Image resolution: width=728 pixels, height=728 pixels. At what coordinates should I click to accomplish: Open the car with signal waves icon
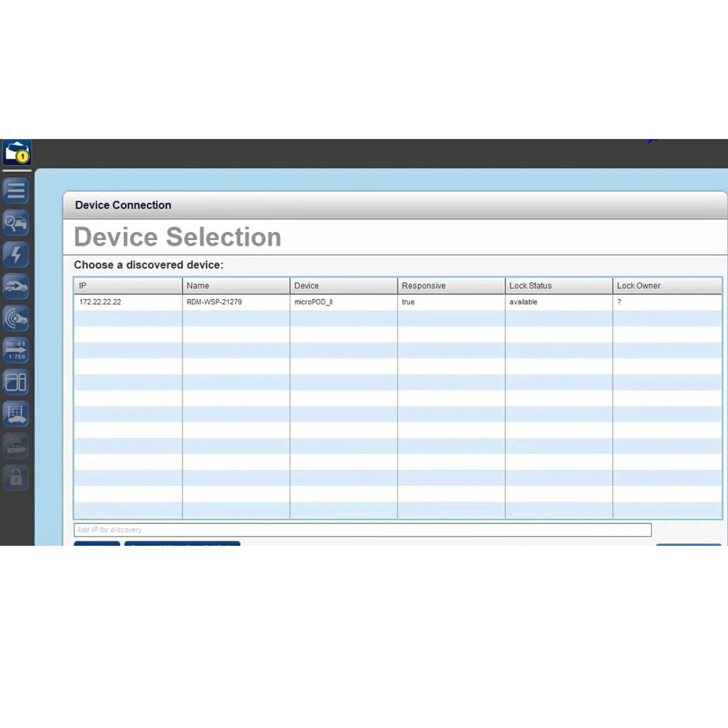[16, 318]
